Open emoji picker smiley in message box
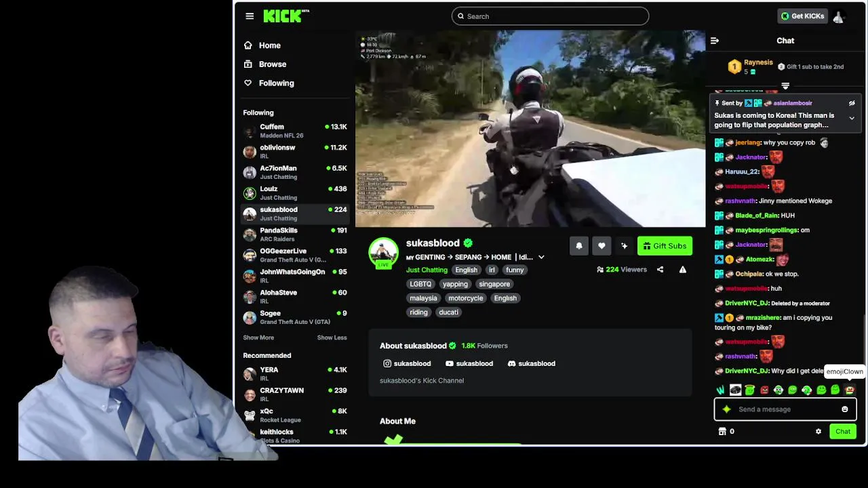 pos(845,409)
